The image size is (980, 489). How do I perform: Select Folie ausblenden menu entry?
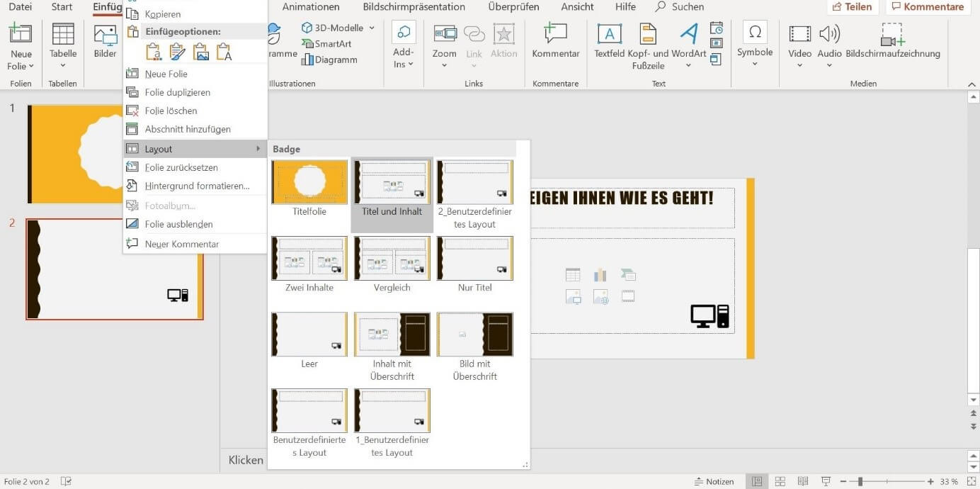coord(195,224)
